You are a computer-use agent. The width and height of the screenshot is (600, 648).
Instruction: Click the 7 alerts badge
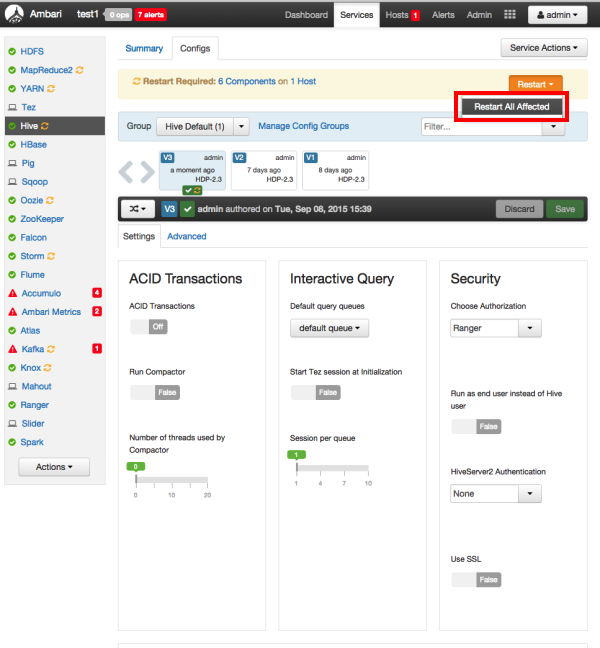point(151,15)
